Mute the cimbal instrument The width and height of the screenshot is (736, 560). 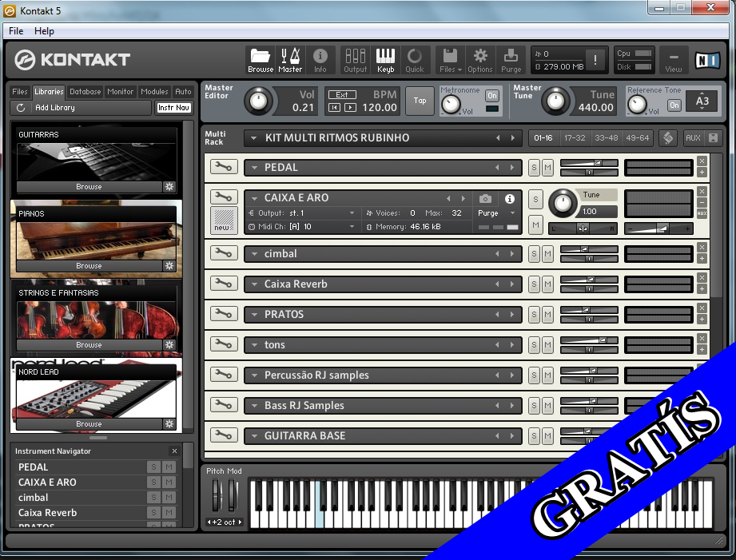pos(547,254)
